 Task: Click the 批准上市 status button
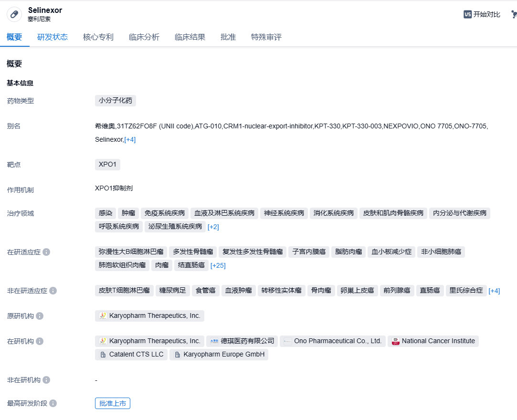pyautogui.click(x=112, y=403)
